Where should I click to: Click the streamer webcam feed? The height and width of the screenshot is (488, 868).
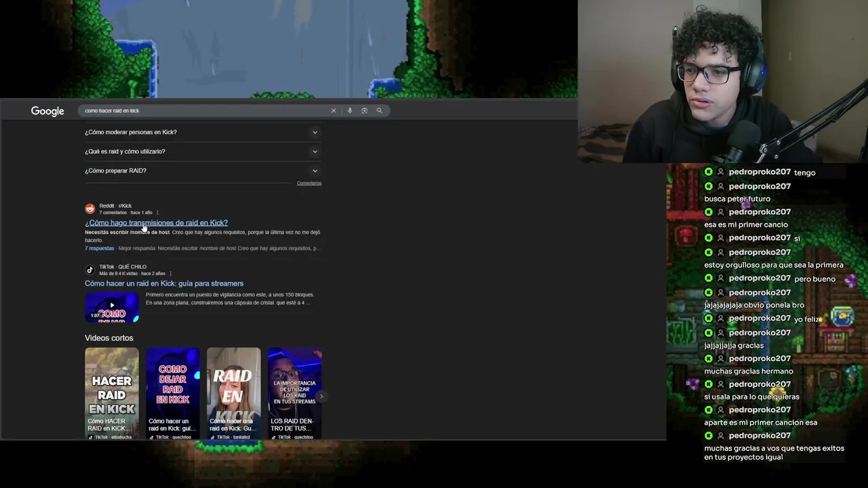pyautogui.click(x=723, y=81)
